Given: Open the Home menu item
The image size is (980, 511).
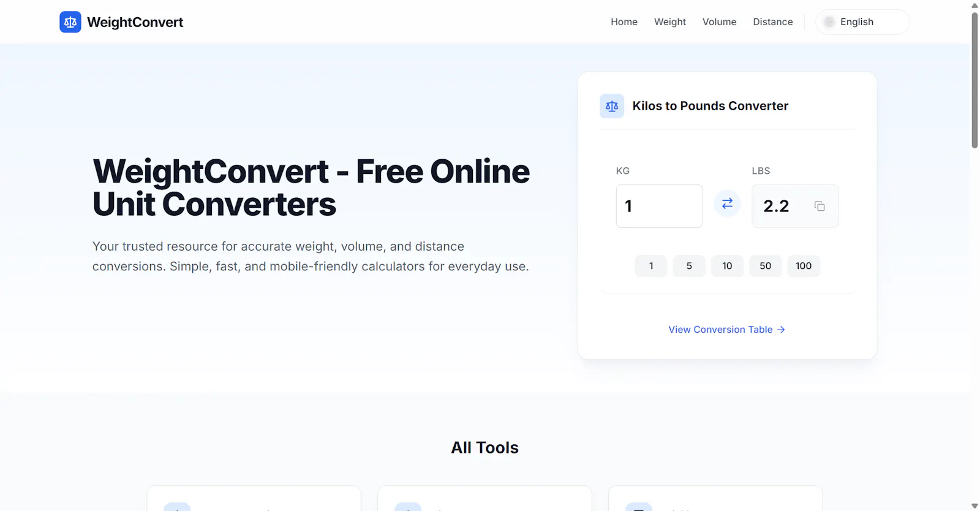Looking at the screenshot, I should [624, 22].
